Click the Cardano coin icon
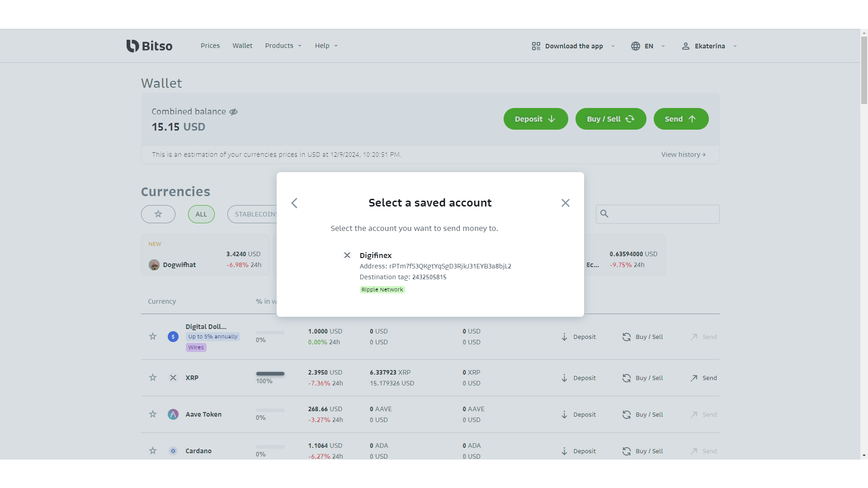Screen dimensions: 868x488 173,451
